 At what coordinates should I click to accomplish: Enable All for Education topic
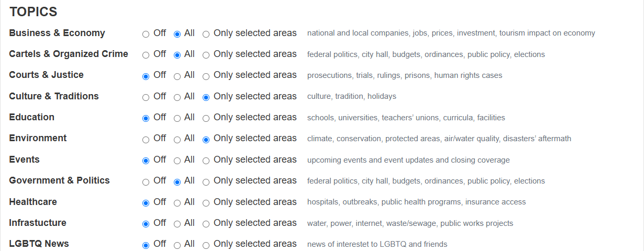click(177, 118)
